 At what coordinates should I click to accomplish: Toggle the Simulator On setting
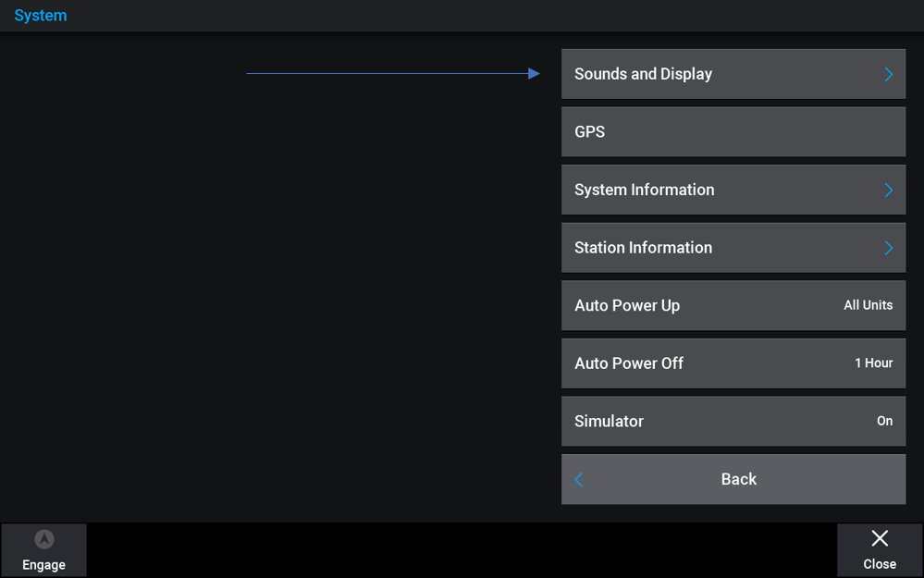tap(884, 421)
